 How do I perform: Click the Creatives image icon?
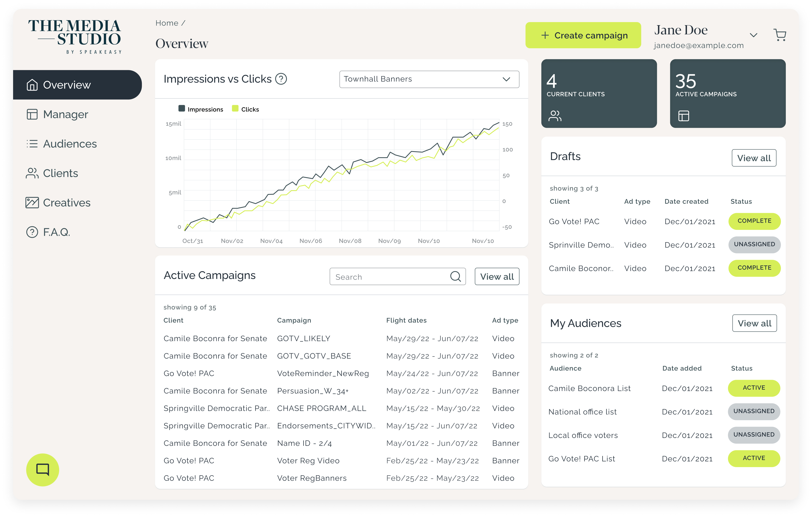point(32,202)
